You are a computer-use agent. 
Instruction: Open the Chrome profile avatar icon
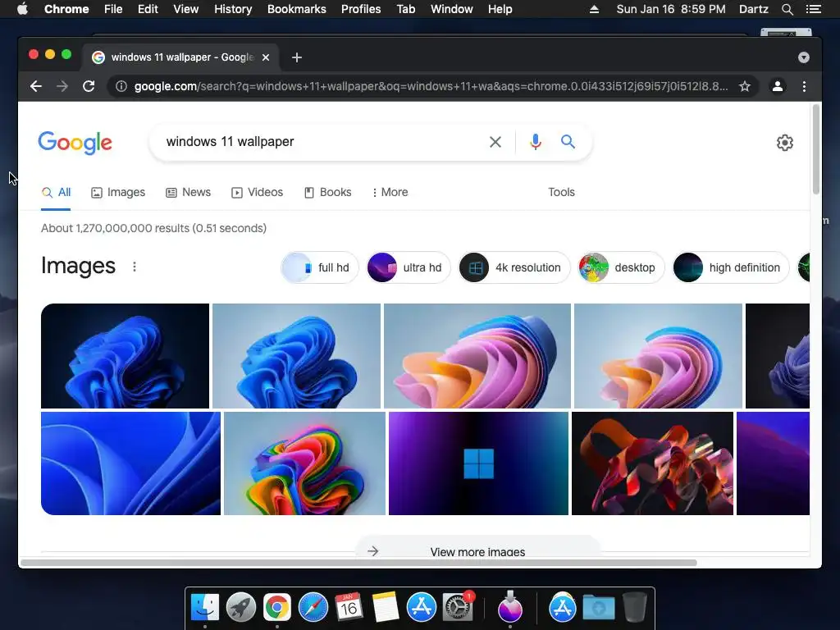click(778, 86)
